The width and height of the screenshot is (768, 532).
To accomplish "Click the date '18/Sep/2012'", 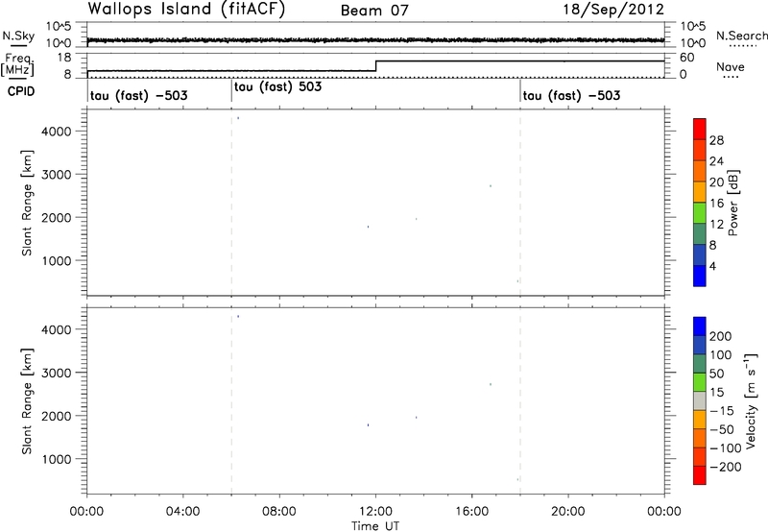I will pos(613,10).
